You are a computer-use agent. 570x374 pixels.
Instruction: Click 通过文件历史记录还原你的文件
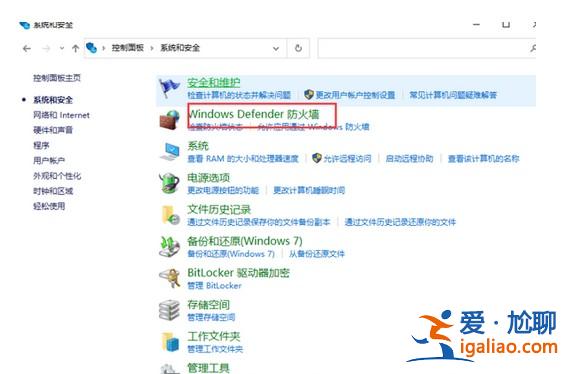[400, 222]
